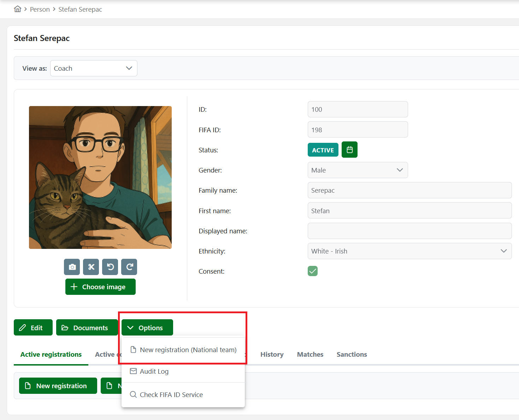Rotate image clockwise with redo-arrow icon
The width and height of the screenshot is (519, 420).
[x=129, y=267]
